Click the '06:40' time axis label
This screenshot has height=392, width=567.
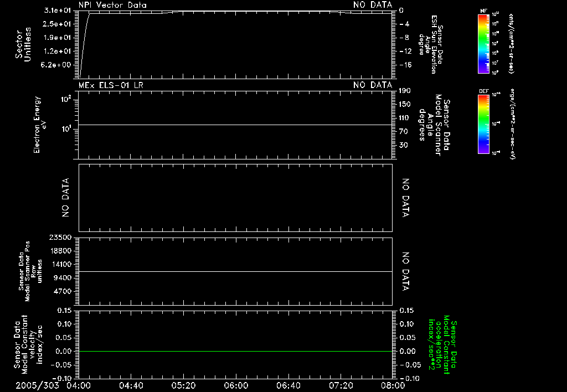click(288, 385)
